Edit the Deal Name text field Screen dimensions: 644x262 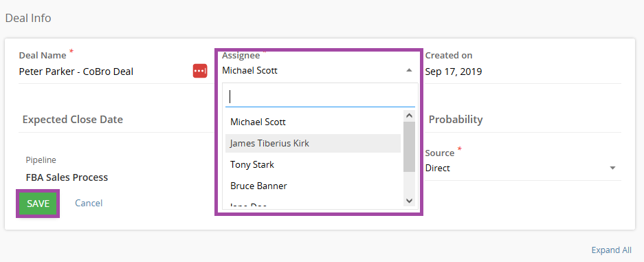104,72
